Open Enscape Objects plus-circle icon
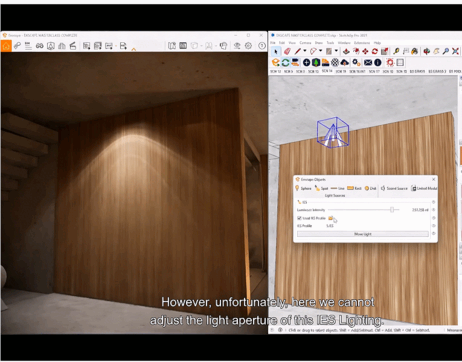Image resolution: width=462 pixels, height=362 pixels. click(x=306, y=62)
